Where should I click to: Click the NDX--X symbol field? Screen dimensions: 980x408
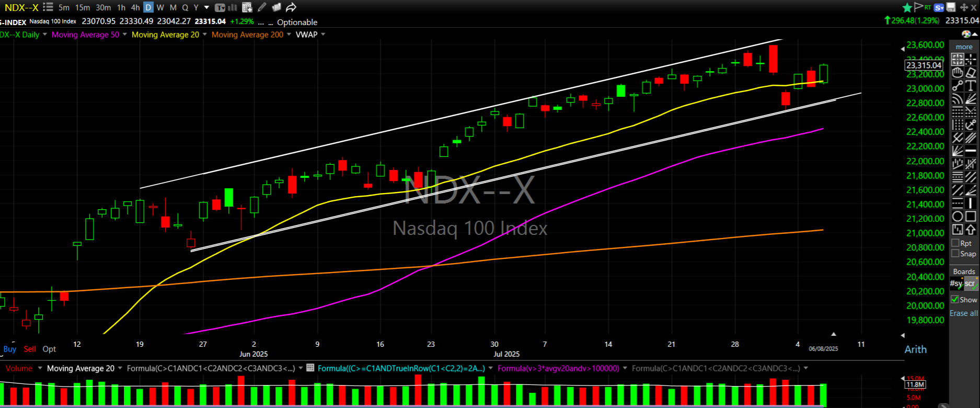point(21,7)
